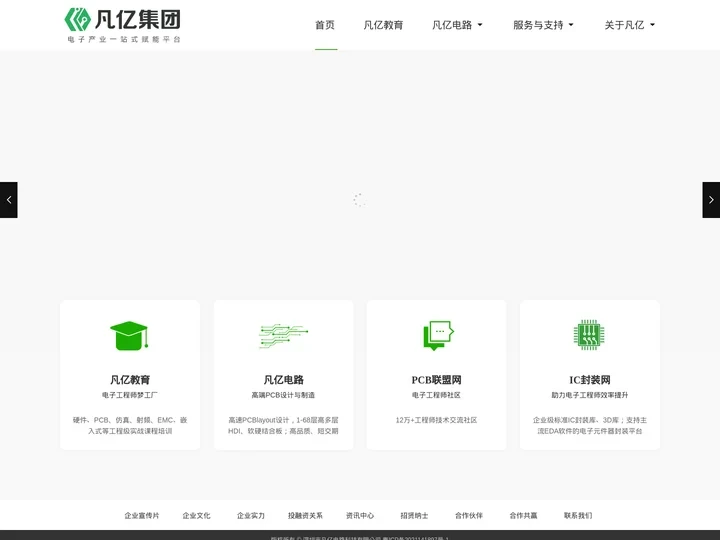The image size is (720, 540).
Task: Expand the 关于凡亿 dropdown arrow
Action: (652, 25)
